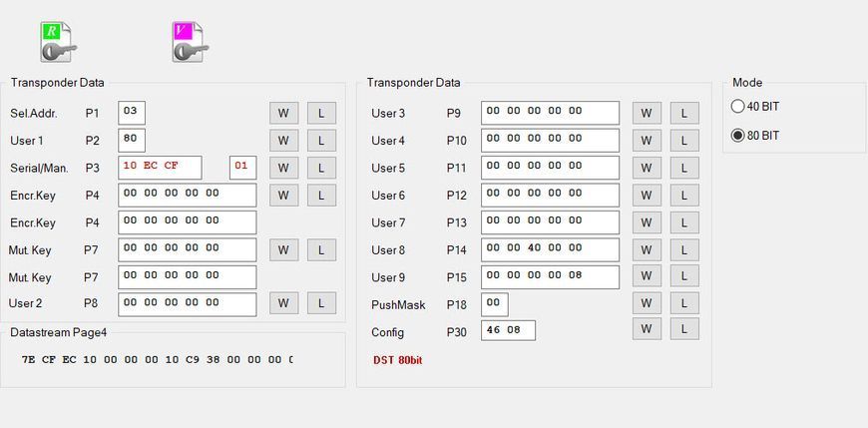Click the green R read-key icon
This screenshot has height=428, width=868.
[x=58, y=42]
